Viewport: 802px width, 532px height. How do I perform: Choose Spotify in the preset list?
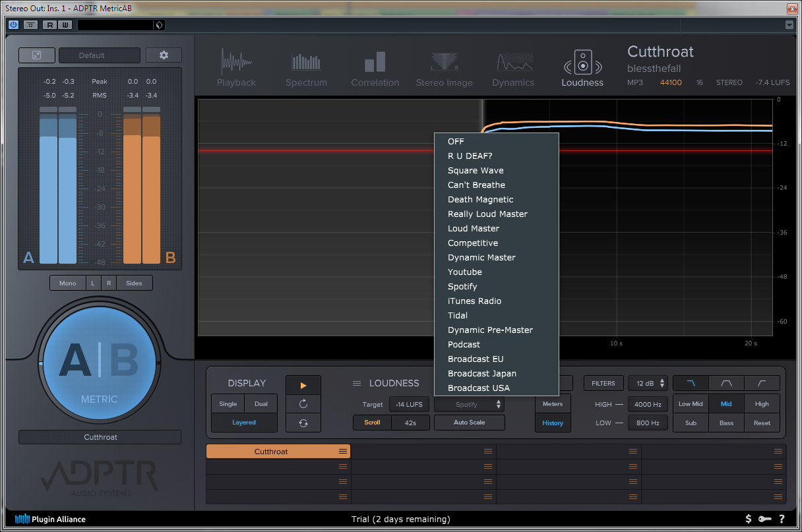point(496,286)
